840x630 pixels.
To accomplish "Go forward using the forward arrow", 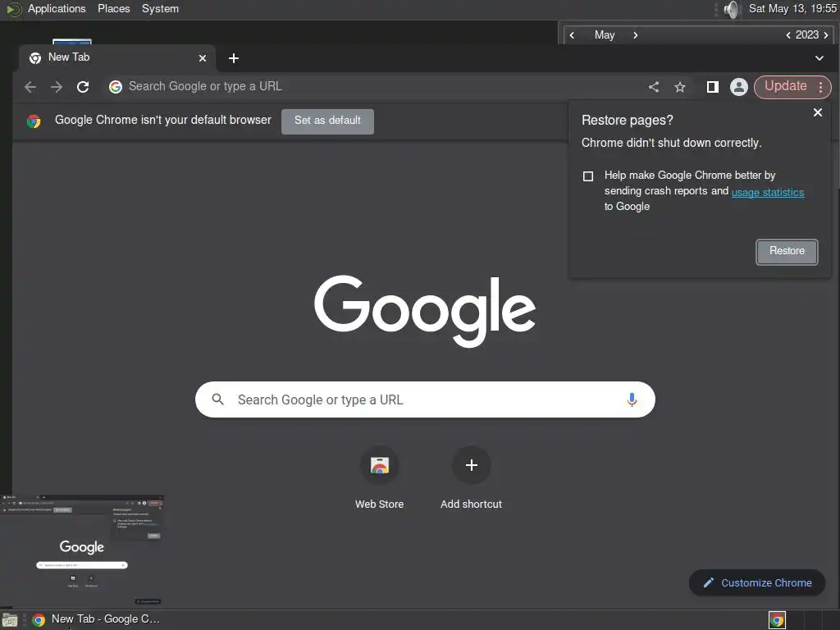I will point(57,87).
